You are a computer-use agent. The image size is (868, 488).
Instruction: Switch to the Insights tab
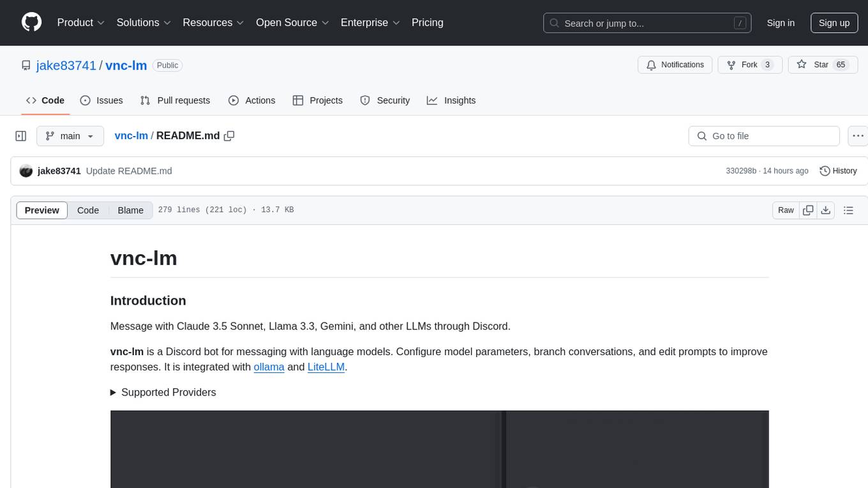pyautogui.click(x=451, y=100)
